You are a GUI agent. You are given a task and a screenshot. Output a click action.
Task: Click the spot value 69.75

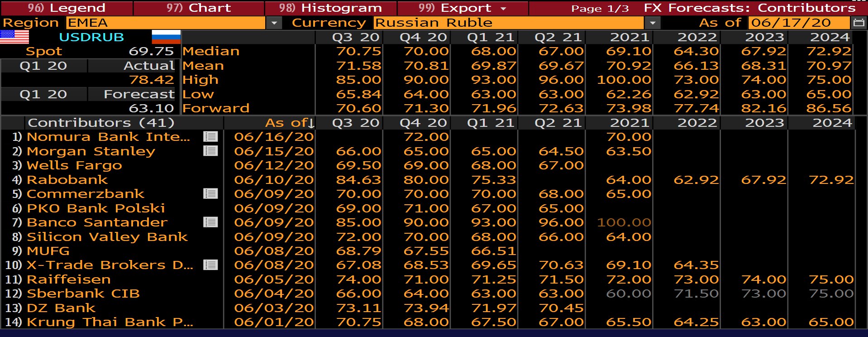(151, 51)
